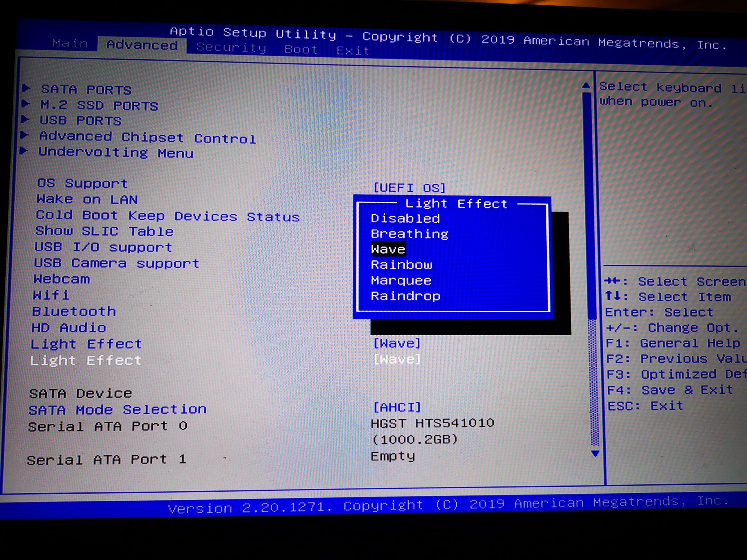The image size is (747, 560).
Task: Click scrollbar up arrow
Action: tap(586, 86)
